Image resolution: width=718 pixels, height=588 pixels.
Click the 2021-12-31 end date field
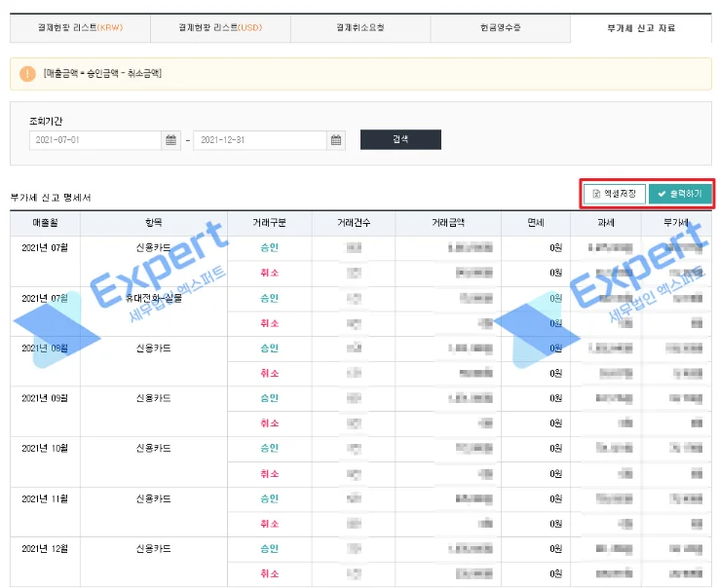pyautogui.click(x=259, y=140)
